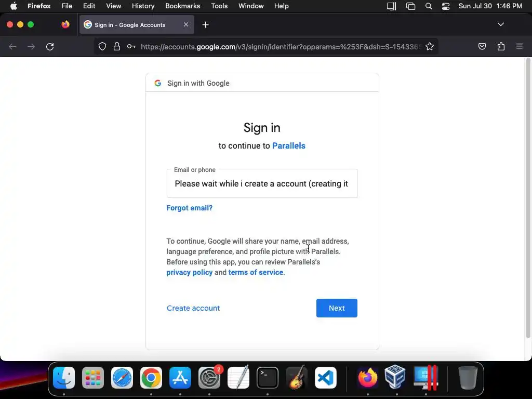Open a new tab with the plus button
The image size is (532, 399).
tap(205, 25)
